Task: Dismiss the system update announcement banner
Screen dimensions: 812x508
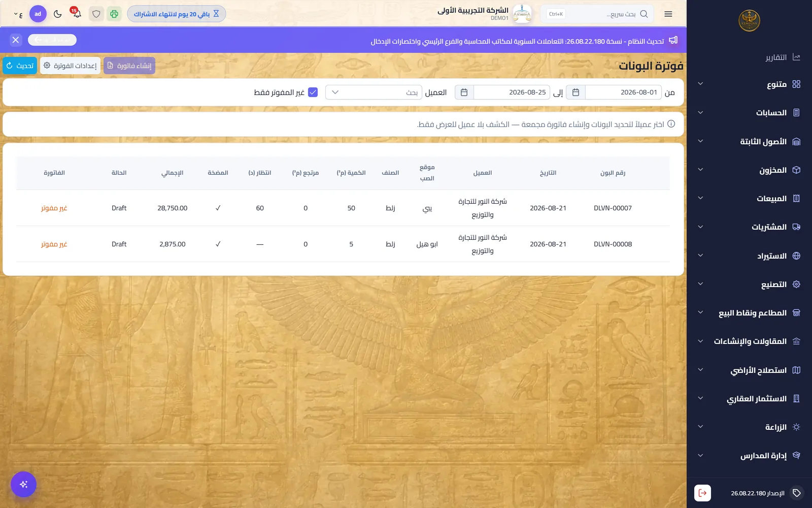Action: click(16, 40)
